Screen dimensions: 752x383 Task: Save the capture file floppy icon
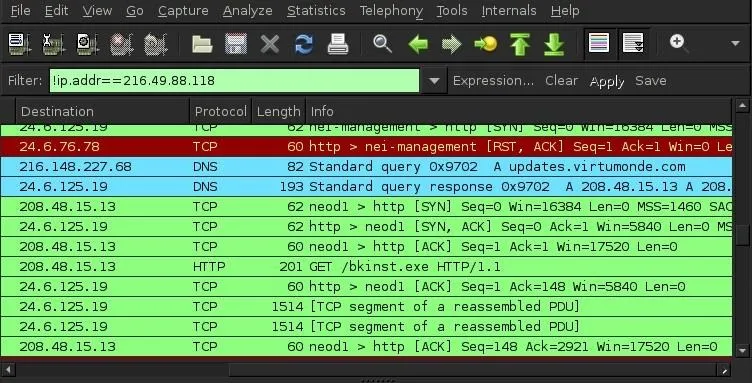click(x=236, y=44)
